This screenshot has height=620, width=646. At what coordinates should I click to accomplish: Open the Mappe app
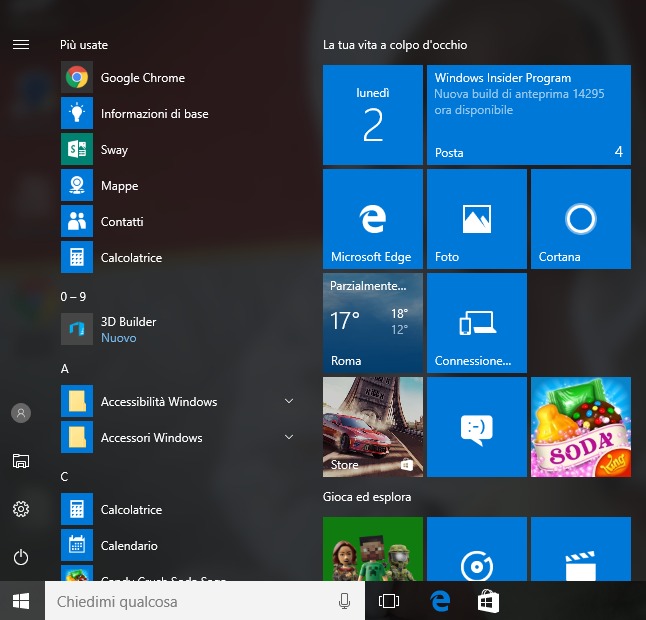pyautogui.click(x=178, y=185)
